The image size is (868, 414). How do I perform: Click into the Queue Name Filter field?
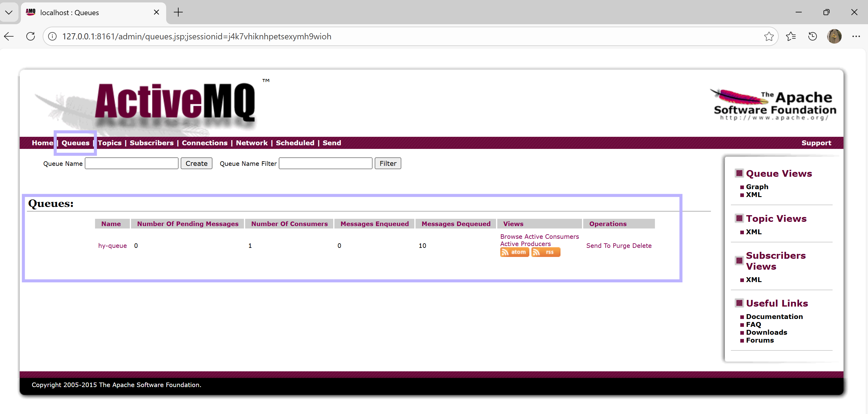[325, 163]
